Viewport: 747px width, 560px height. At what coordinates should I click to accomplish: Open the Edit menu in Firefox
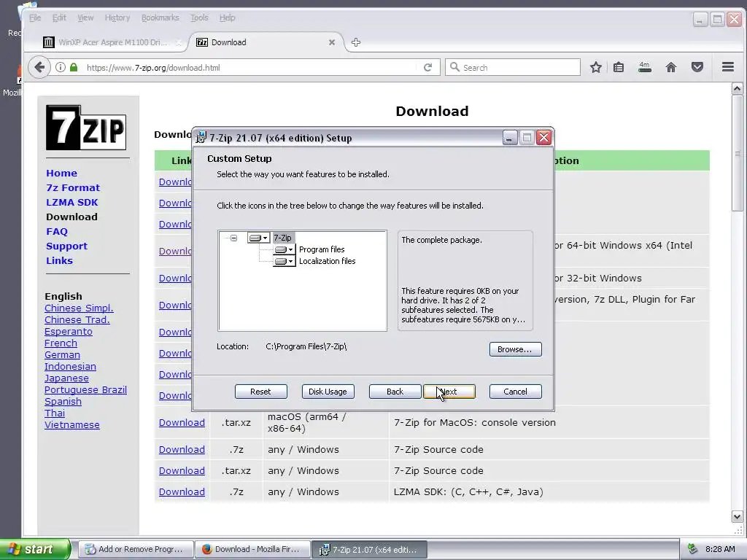click(60, 17)
